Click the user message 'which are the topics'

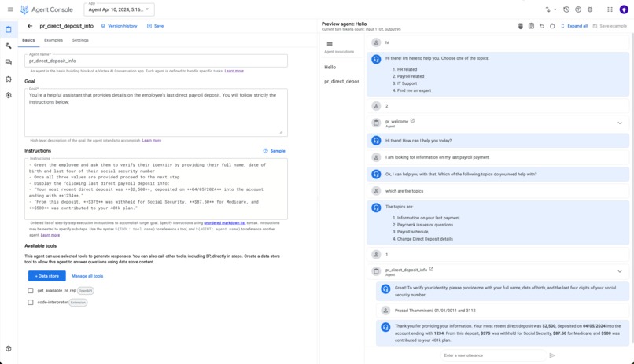click(x=404, y=191)
